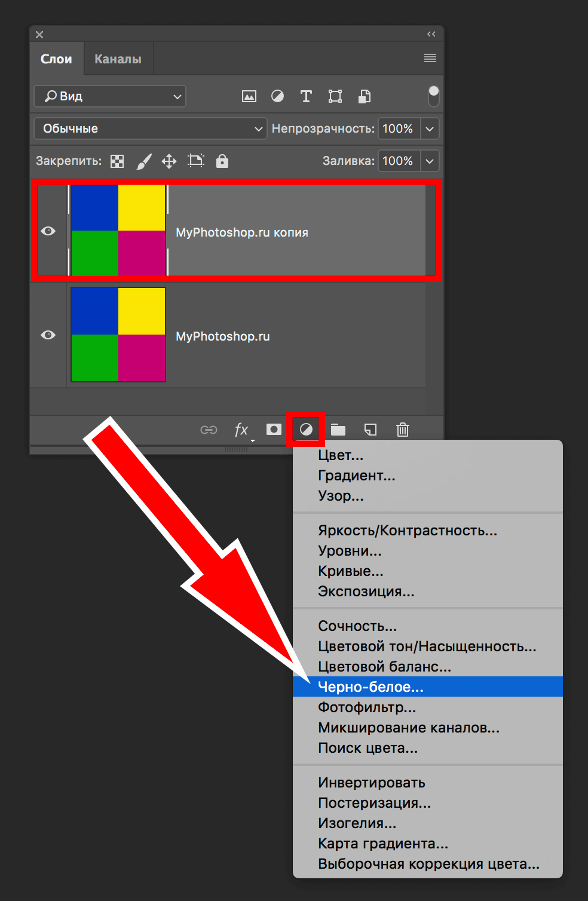
Task: Add a layer mask
Action: click(274, 430)
